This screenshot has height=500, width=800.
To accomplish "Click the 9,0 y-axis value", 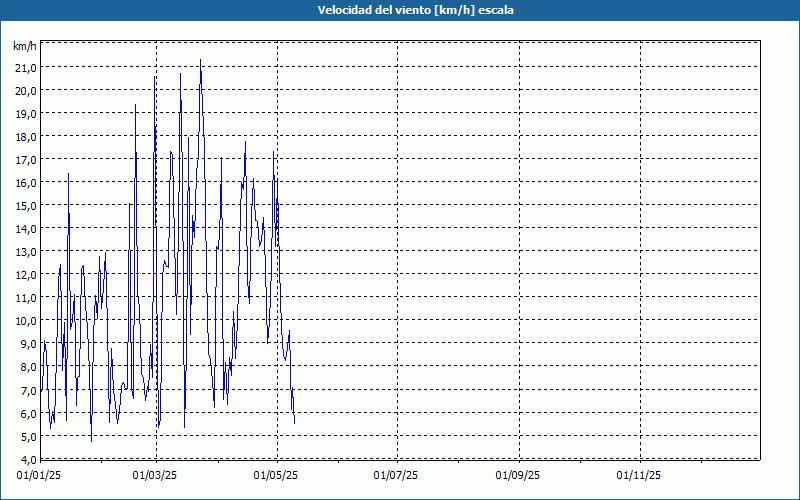I will 29,344.
